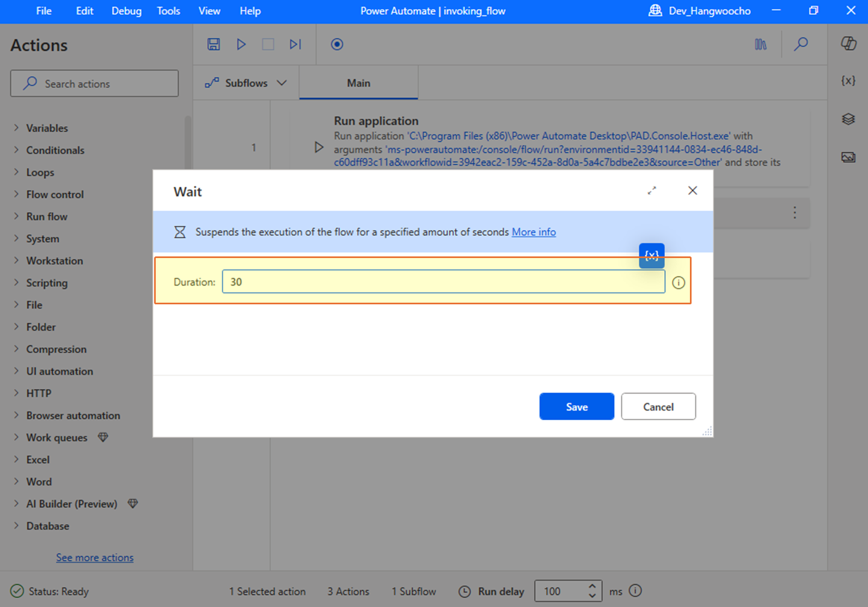
Task: Click premium diamond beside AI Builder
Action: [x=133, y=504]
